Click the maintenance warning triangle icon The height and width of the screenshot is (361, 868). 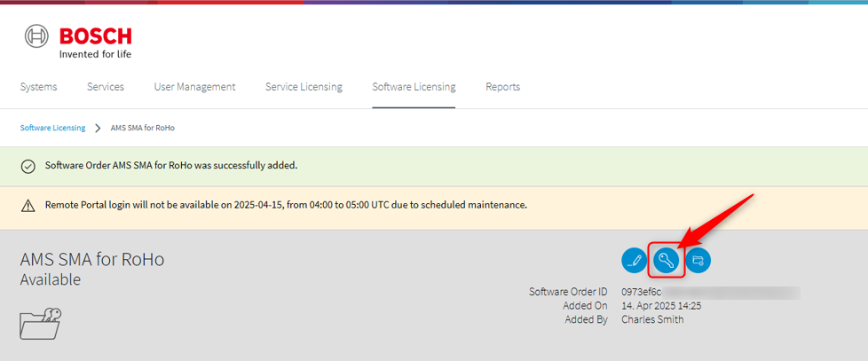pyautogui.click(x=28, y=206)
